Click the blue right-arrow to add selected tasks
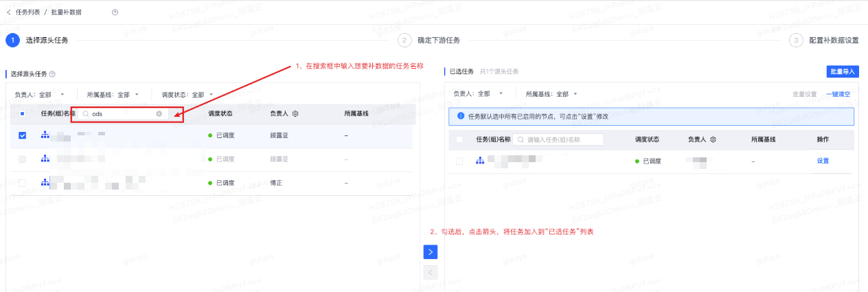 click(x=431, y=252)
